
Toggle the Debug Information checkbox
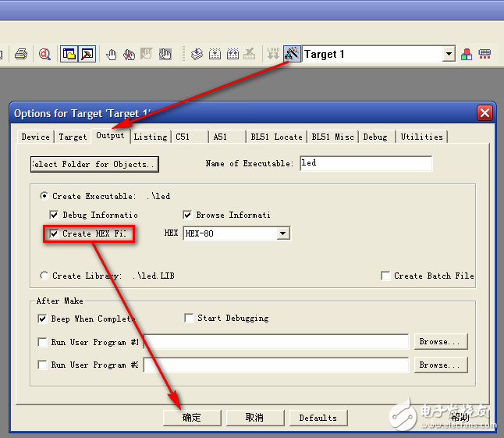(55, 215)
